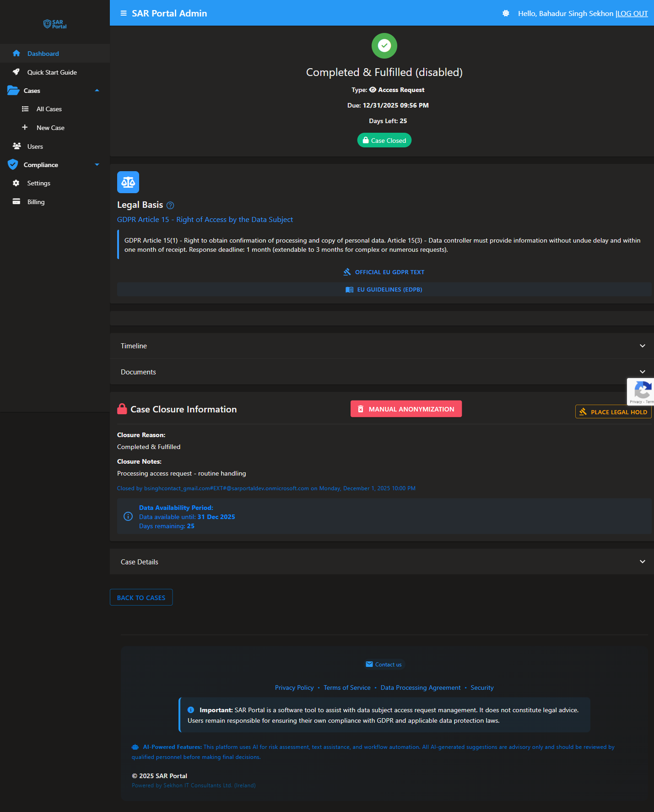
Task: Click the reCAPTCHA badge
Action: (641, 391)
